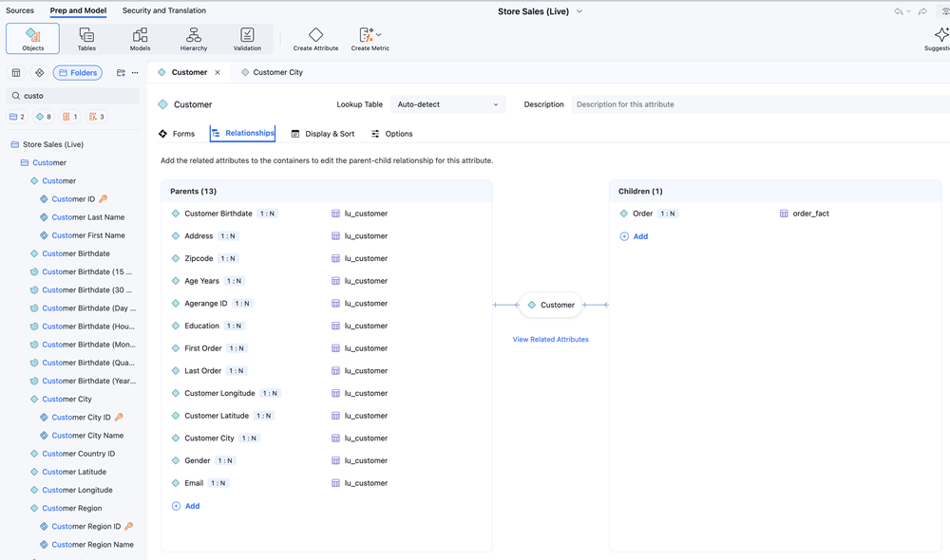Open the Create Metric dropdown arrow
950x560 pixels.
pyautogui.click(x=379, y=35)
